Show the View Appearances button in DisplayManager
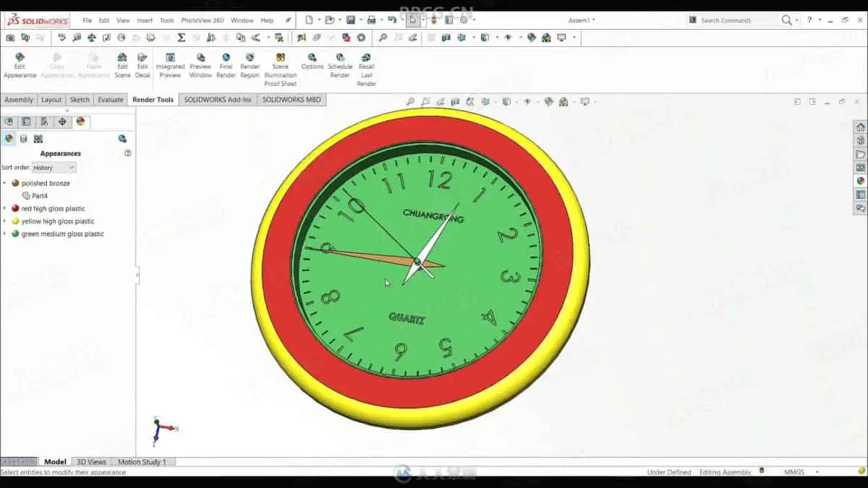The height and width of the screenshot is (488, 868). pos(9,138)
